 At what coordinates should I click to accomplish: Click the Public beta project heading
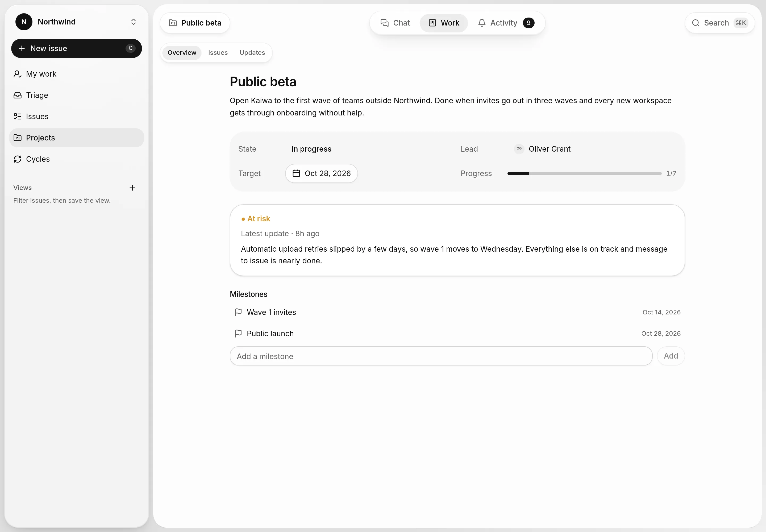[263, 82]
